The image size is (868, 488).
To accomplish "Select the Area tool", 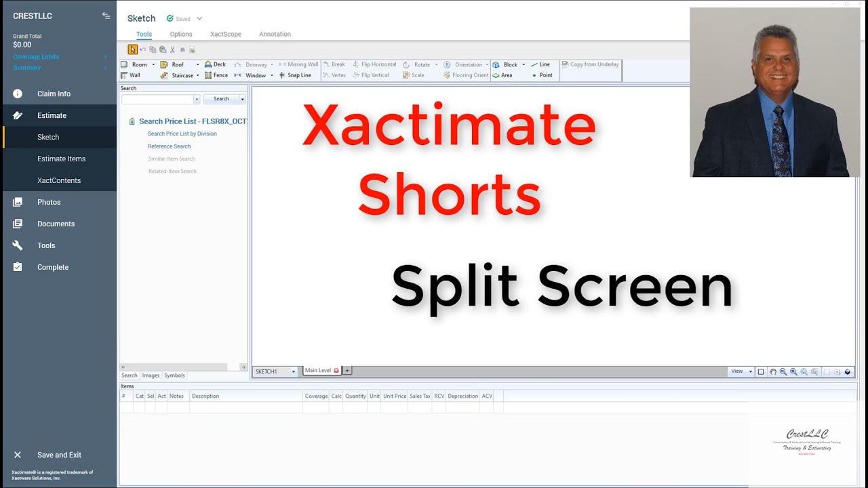I will tap(502, 75).
